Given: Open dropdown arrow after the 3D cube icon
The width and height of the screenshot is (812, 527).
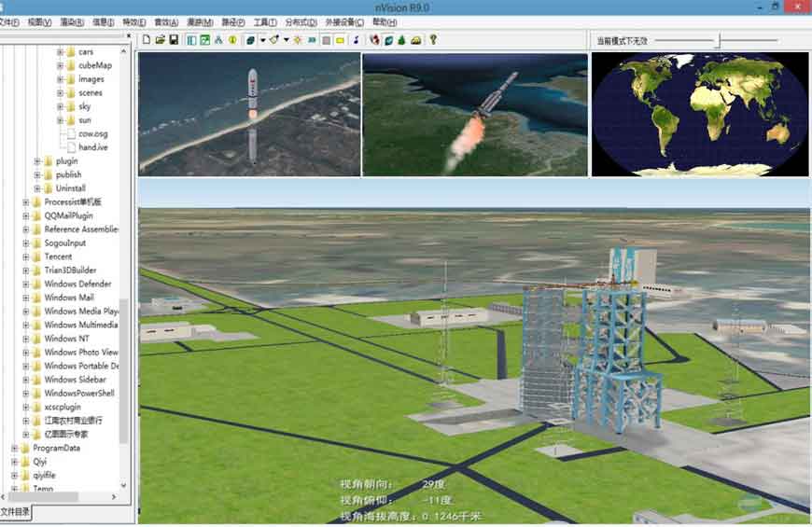Looking at the screenshot, I should [262, 40].
